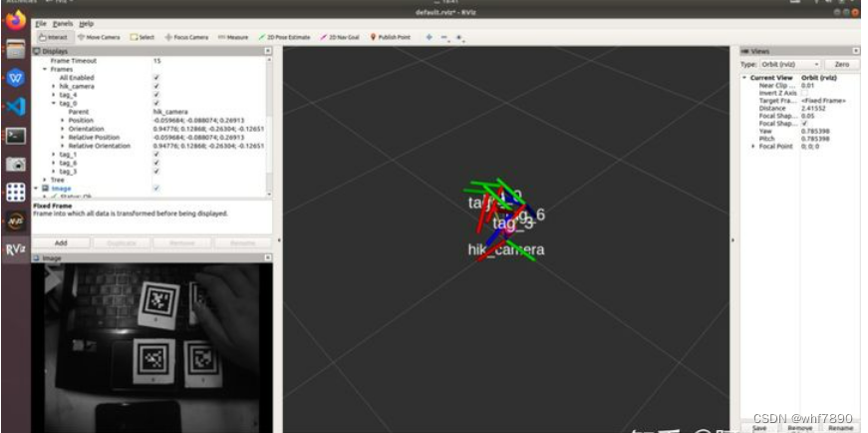Collapse the tag_0 frame node
This screenshot has height=433, width=868.
coord(54,104)
